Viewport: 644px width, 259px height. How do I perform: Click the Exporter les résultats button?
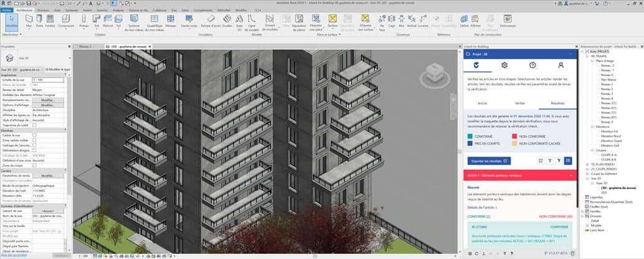pos(489,161)
